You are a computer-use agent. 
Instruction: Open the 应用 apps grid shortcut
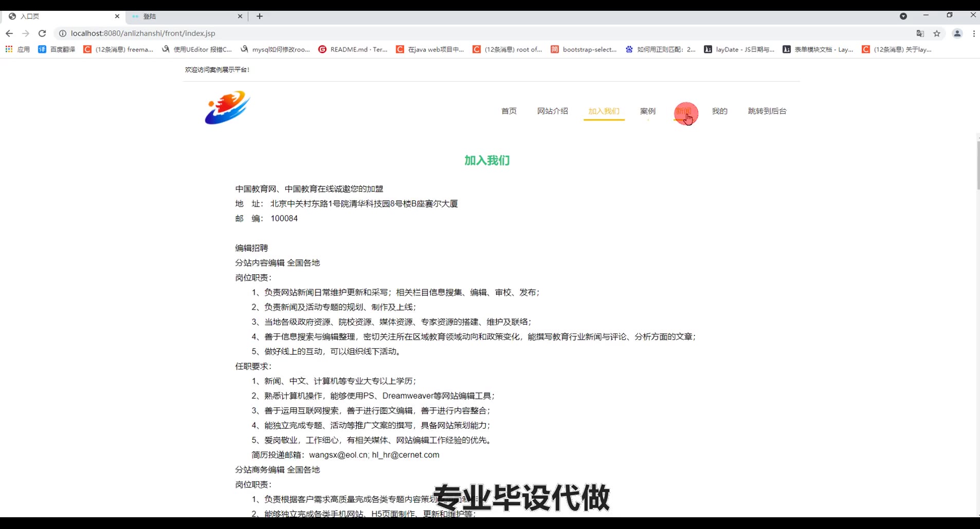coord(17,49)
